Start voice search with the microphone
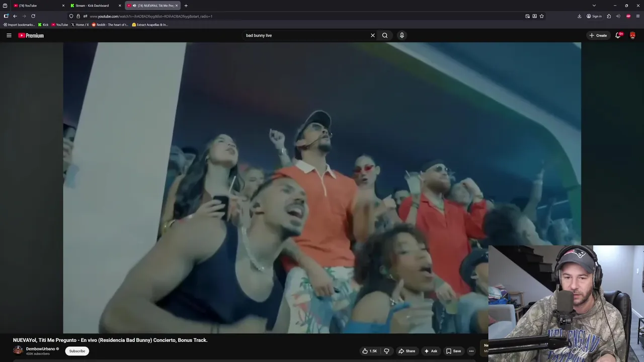 click(x=401, y=35)
